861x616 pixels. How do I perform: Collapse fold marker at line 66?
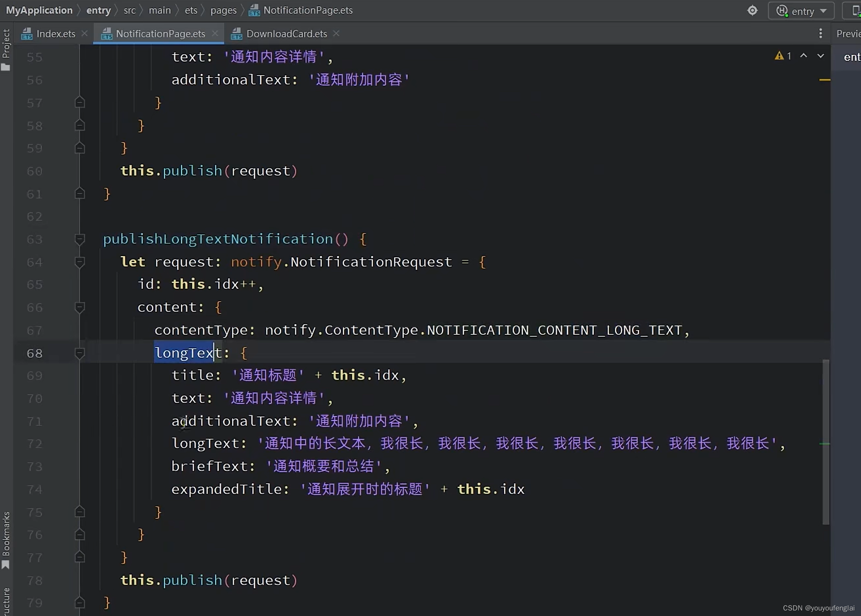pyautogui.click(x=79, y=307)
